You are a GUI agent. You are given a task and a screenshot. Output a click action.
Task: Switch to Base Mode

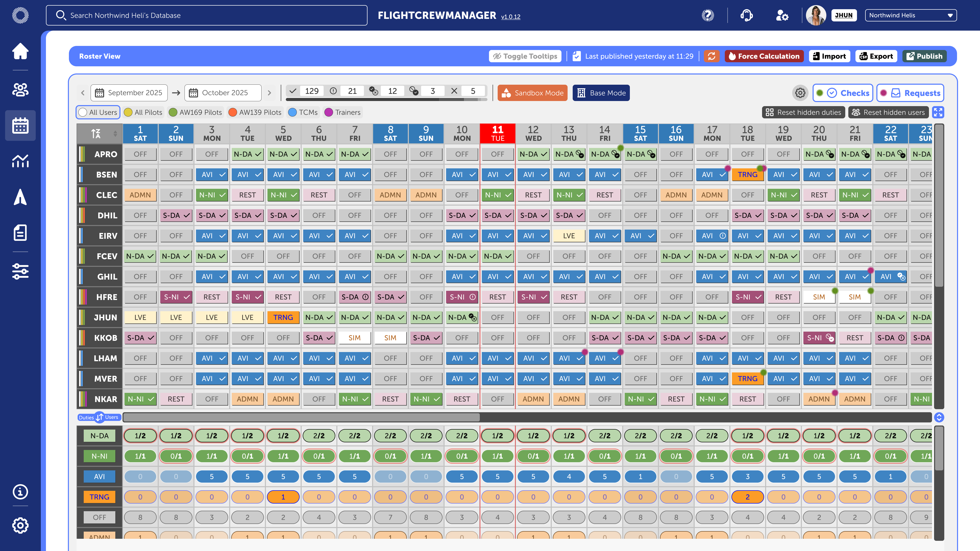601,93
